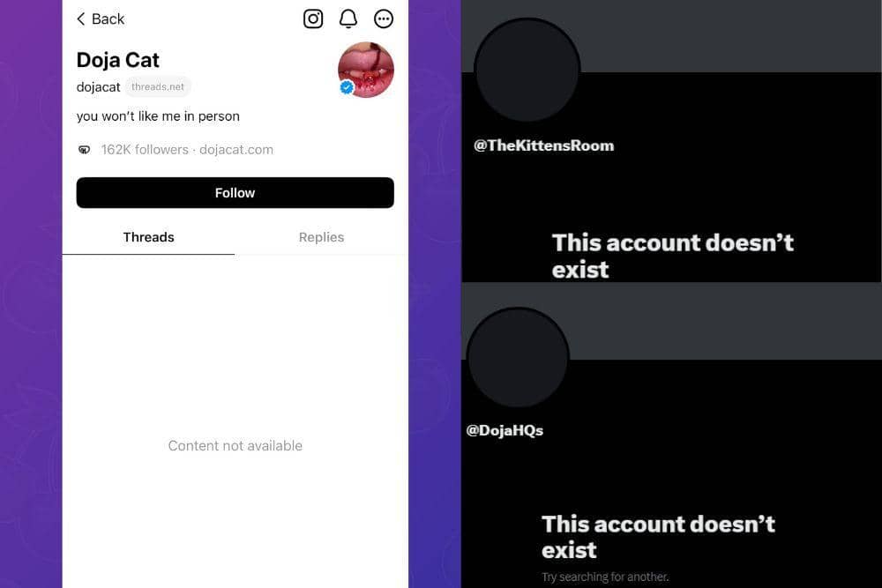Click the Back chevron arrow
This screenshot has height=588, width=882.
[x=81, y=19]
